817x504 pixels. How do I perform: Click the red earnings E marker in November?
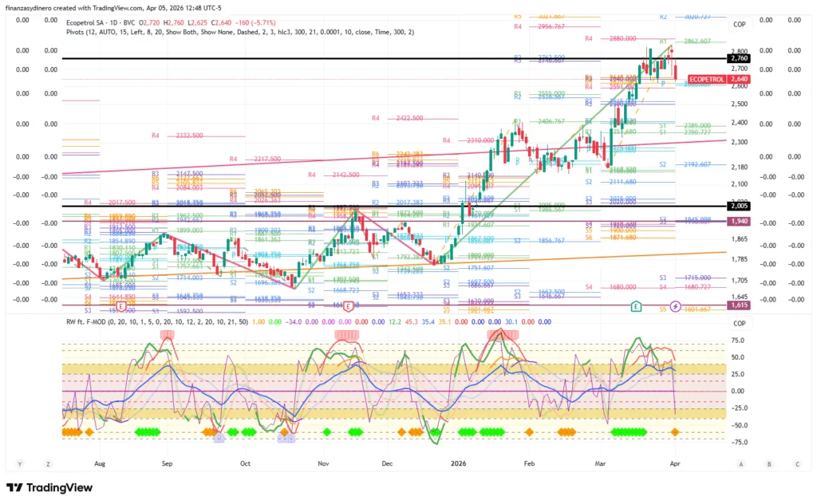coord(348,306)
